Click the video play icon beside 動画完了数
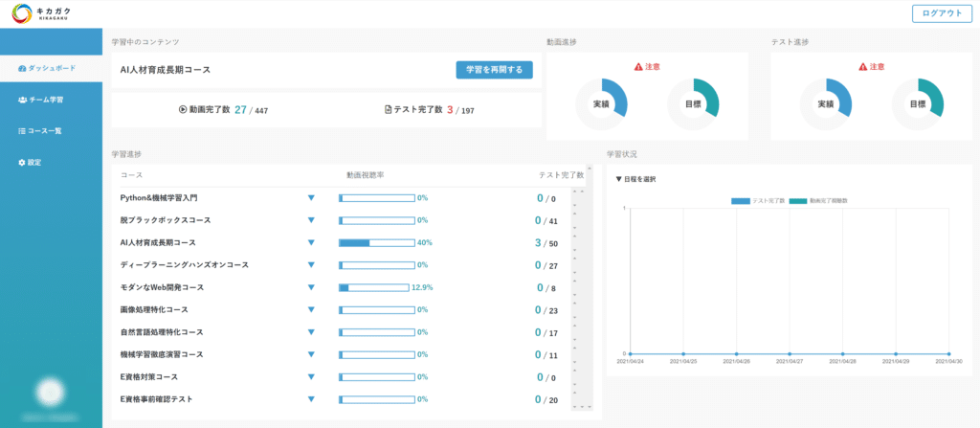This screenshot has height=428, width=980. [x=182, y=110]
